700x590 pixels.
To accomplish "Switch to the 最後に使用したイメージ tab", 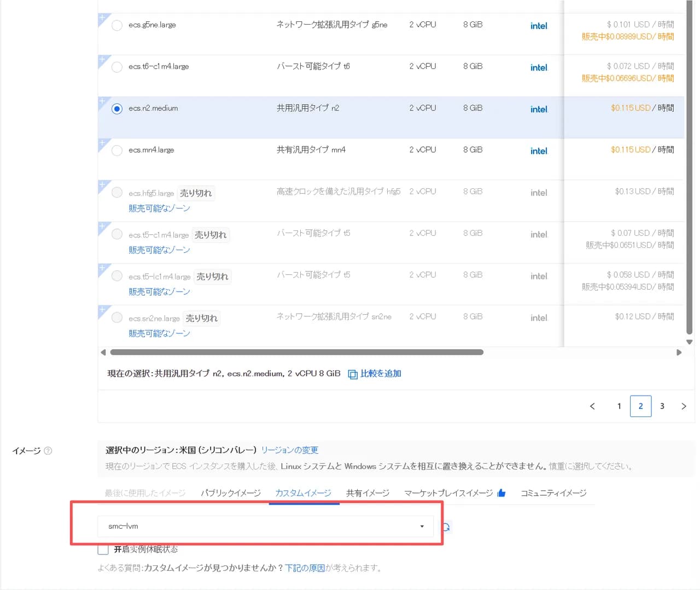I will [x=145, y=493].
